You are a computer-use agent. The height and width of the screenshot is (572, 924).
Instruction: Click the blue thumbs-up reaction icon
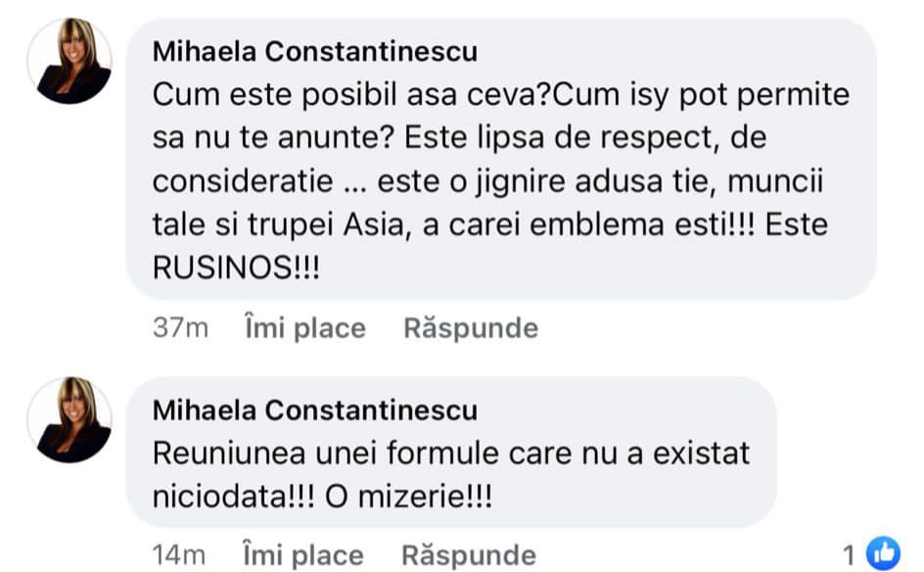pos(884,553)
